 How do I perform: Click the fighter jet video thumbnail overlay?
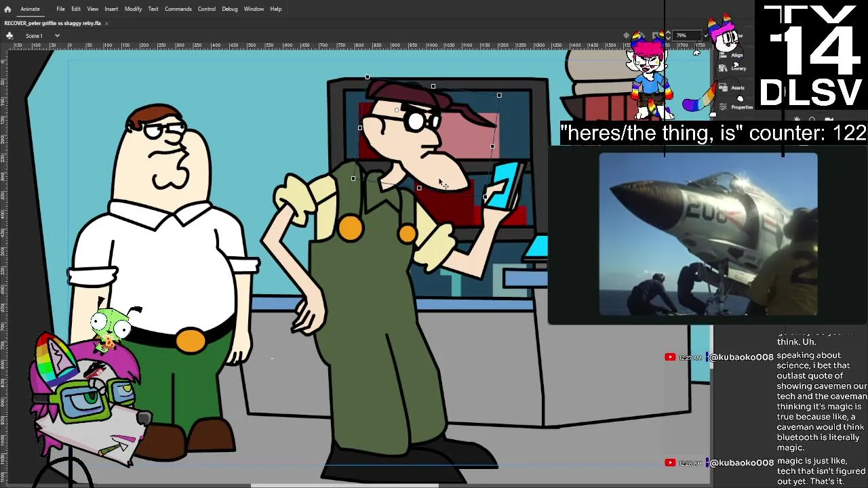click(x=708, y=235)
